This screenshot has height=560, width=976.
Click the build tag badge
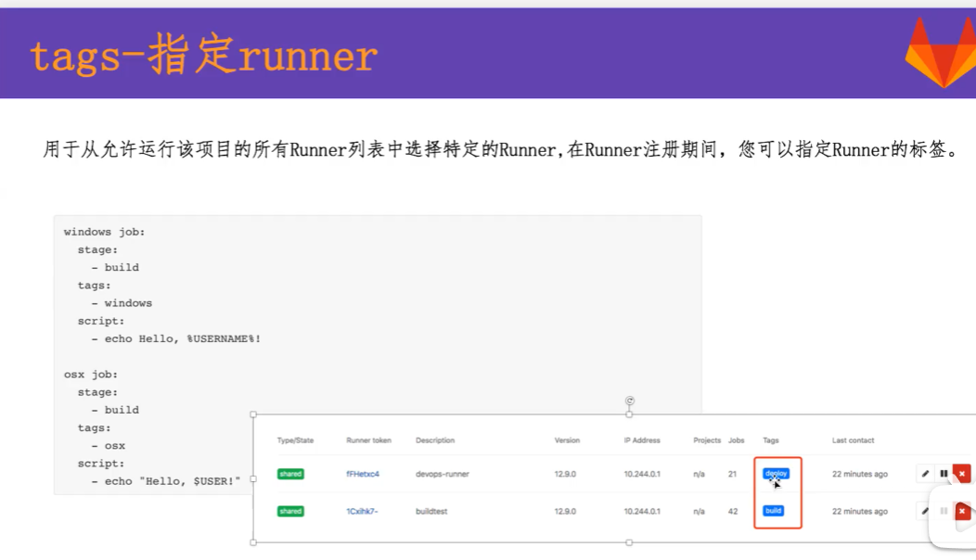pos(773,511)
